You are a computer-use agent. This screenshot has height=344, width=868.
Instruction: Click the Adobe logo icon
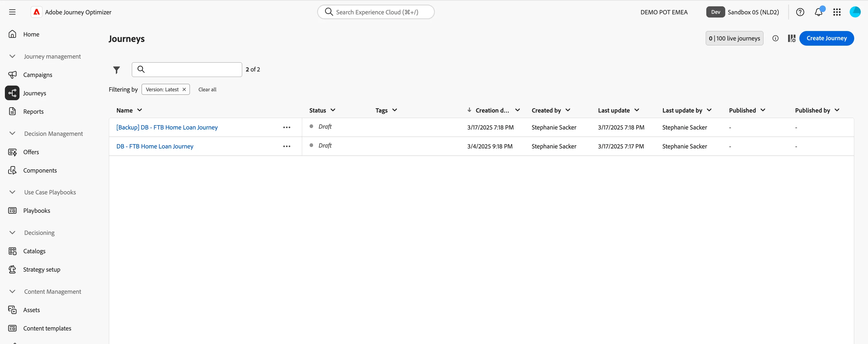[x=37, y=12]
